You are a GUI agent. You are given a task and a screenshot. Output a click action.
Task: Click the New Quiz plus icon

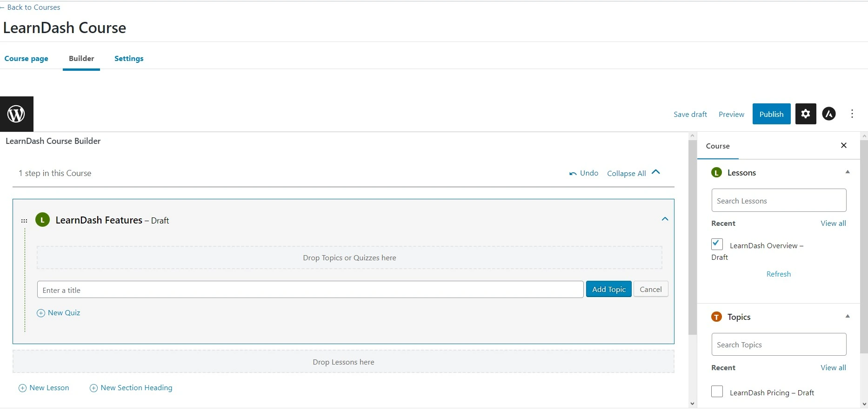(41, 313)
